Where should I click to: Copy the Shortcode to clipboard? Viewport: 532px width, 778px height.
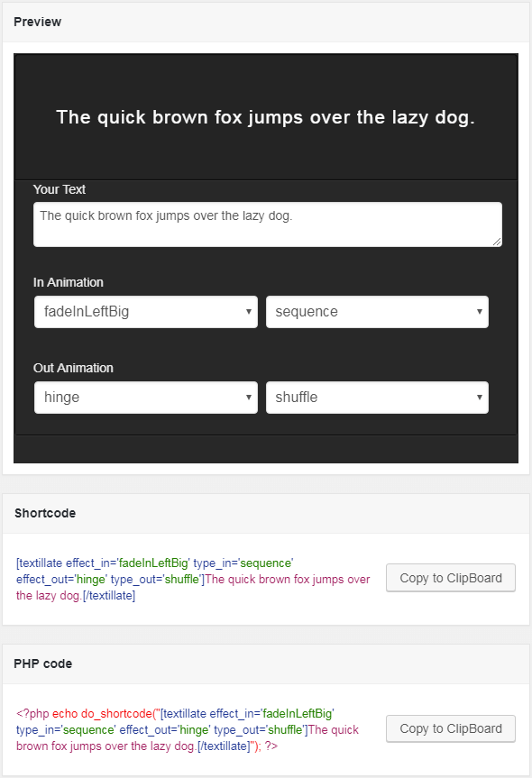pyautogui.click(x=451, y=578)
